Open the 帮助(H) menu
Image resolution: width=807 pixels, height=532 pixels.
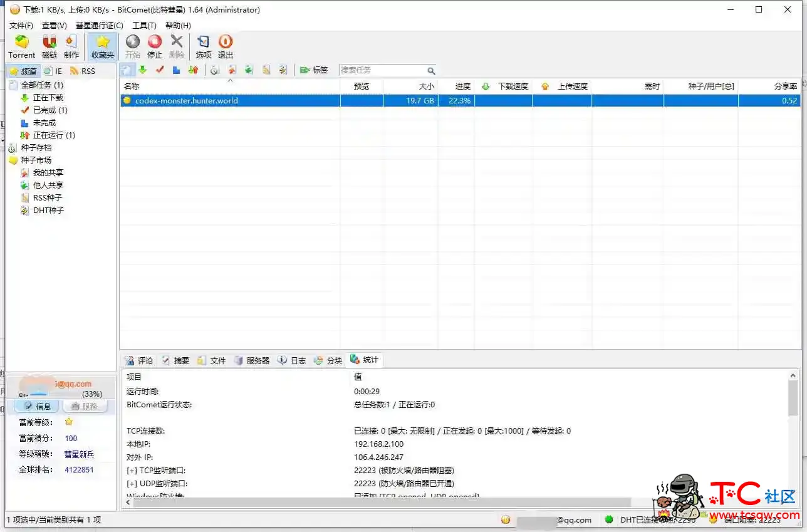pos(178,26)
